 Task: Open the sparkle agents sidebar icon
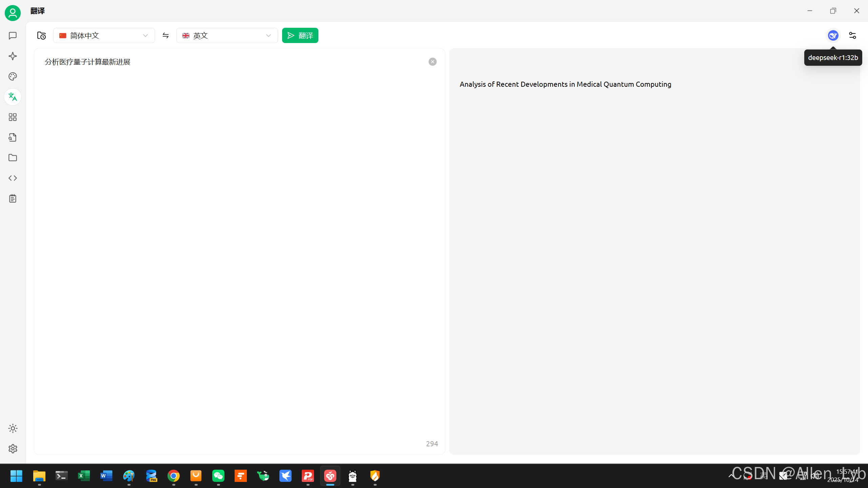coord(13,56)
